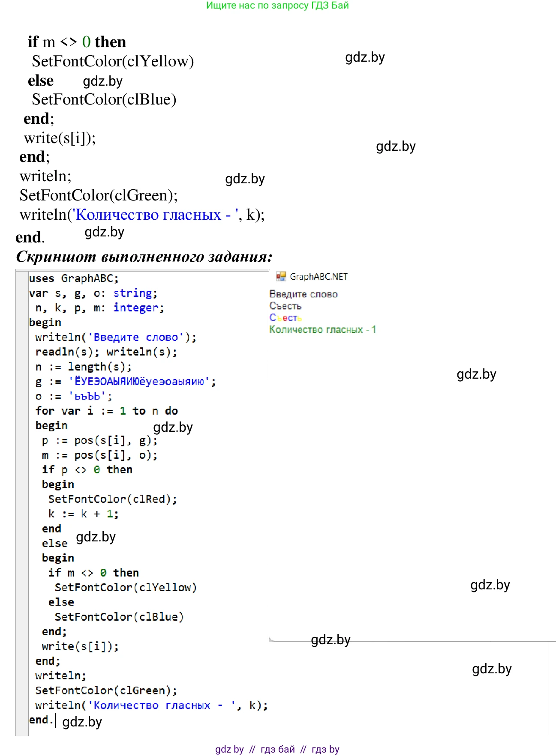Click the final 'end.' line in the code editor
The height and width of the screenshot is (756, 556).
pos(41,720)
